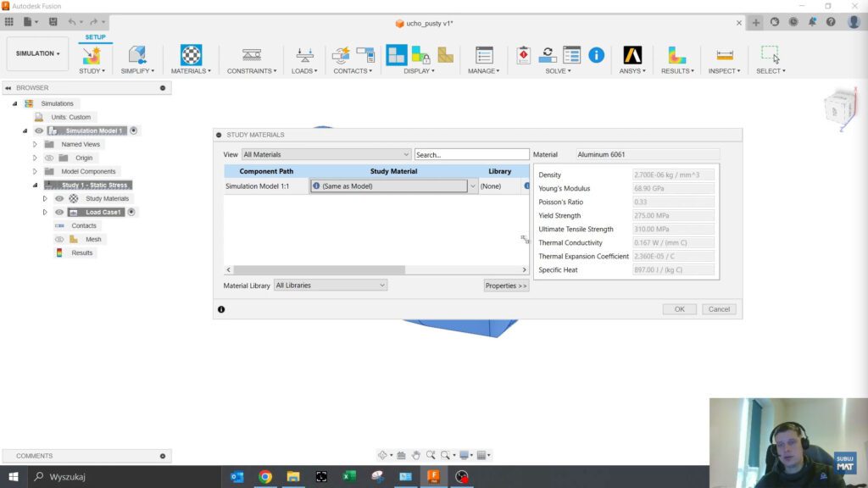The image size is (868, 488).
Task: Open the Materials checkered icon
Action: click(191, 55)
